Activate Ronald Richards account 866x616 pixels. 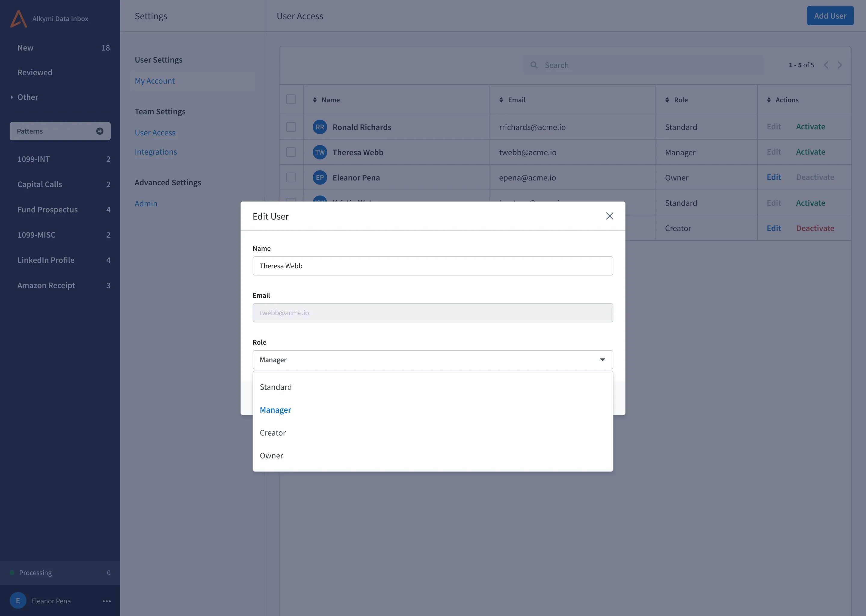[810, 127]
